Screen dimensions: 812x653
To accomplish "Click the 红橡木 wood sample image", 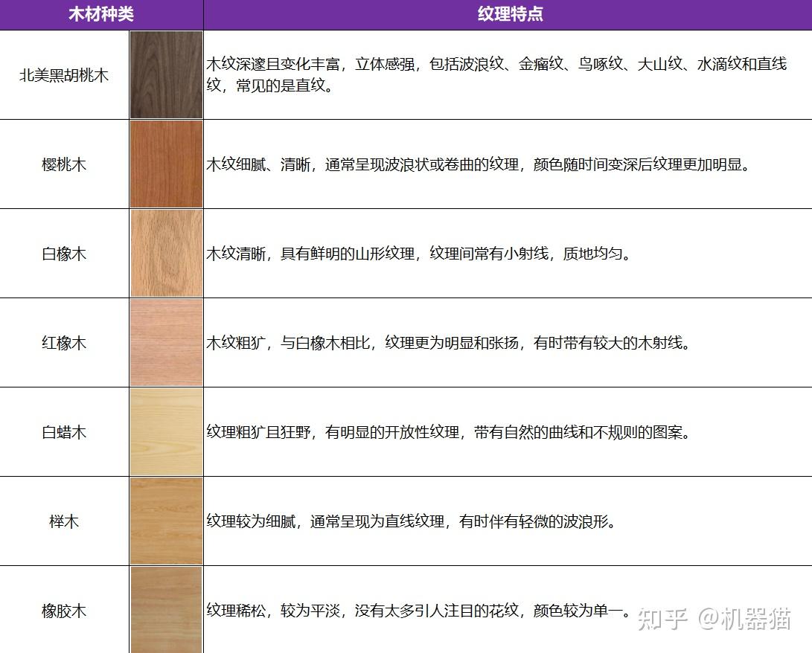I will click(166, 342).
